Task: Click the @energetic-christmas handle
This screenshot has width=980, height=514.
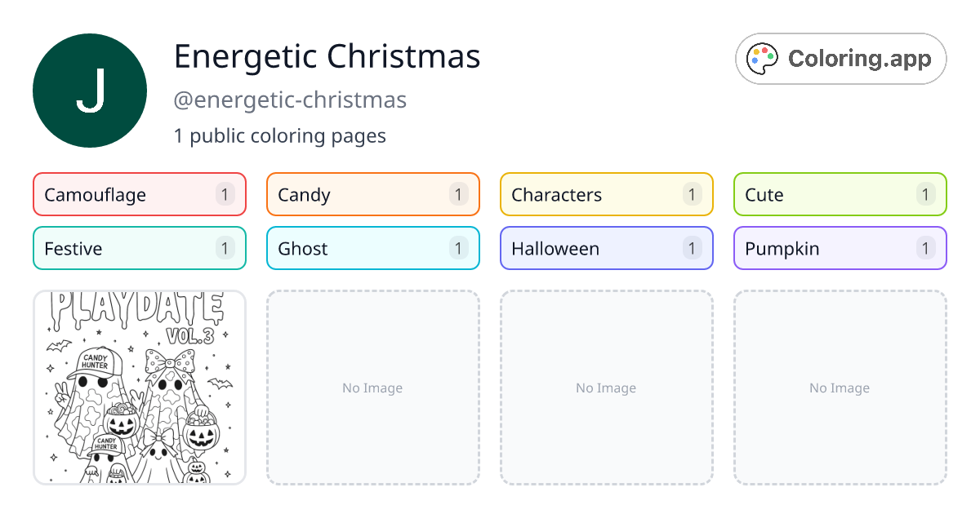Action: 291,100
